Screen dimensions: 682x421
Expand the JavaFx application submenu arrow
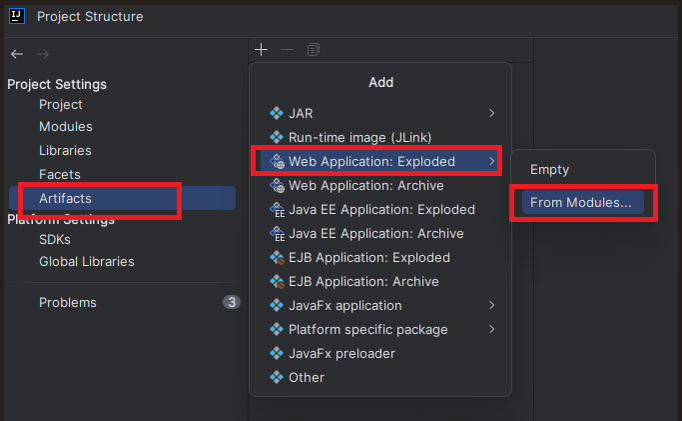tap(491, 305)
